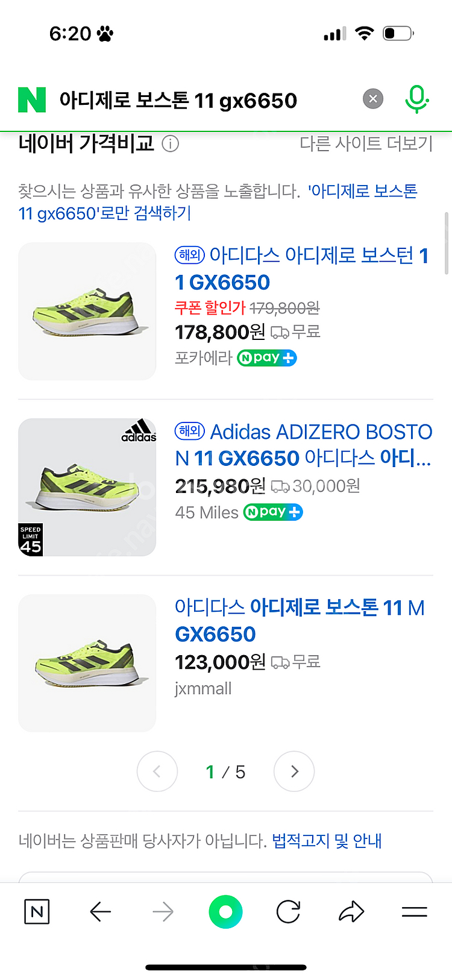Open first shoe thumbnail from 포카에라
This screenshot has height=980, width=452.
point(87,311)
